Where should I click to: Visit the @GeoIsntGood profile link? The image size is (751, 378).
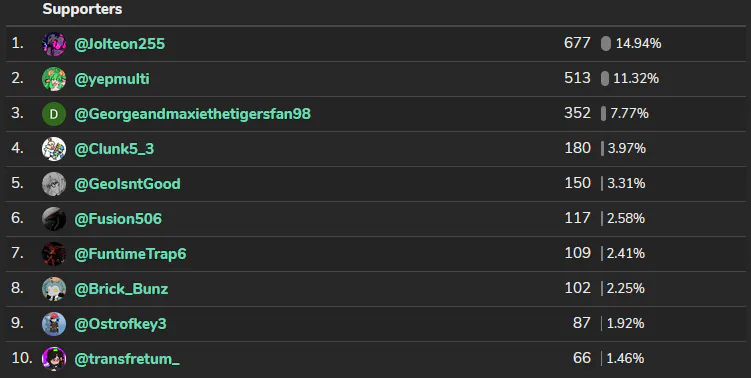pos(127,184)
